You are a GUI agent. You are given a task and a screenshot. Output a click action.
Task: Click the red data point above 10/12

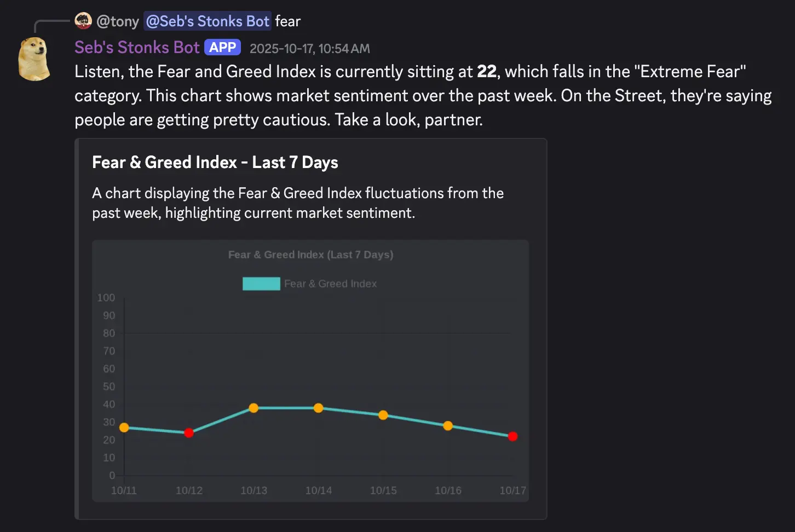[189, 432]
